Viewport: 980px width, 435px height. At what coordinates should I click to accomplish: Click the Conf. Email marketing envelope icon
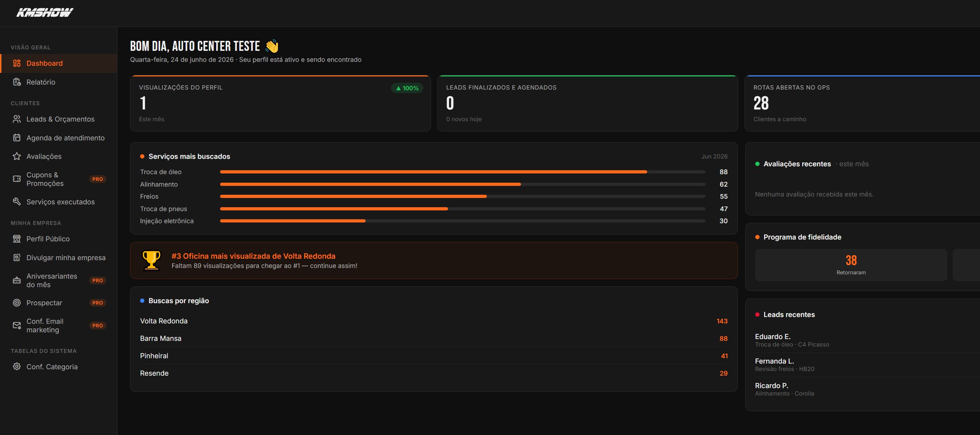click(17, 326)
